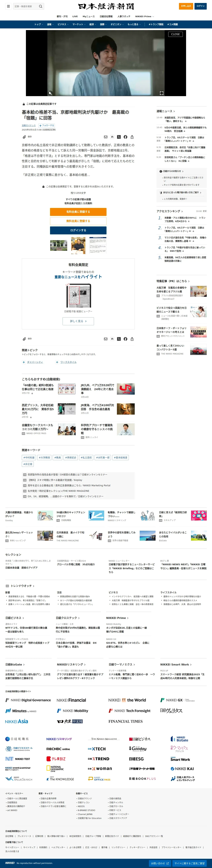This screenshot has width=212, height=868.
Task: Click the 日本経済新聞 masthead logo
Action: [x=106, y=6]
